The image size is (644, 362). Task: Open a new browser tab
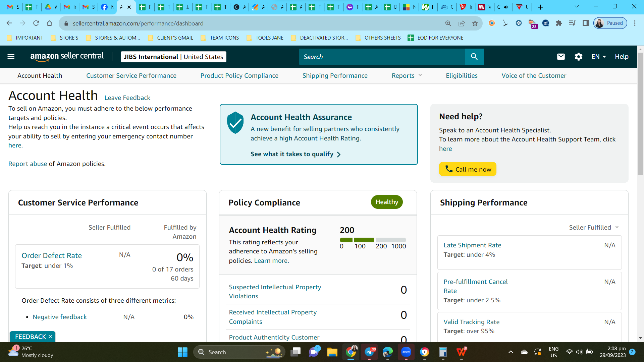coord(540,7)
